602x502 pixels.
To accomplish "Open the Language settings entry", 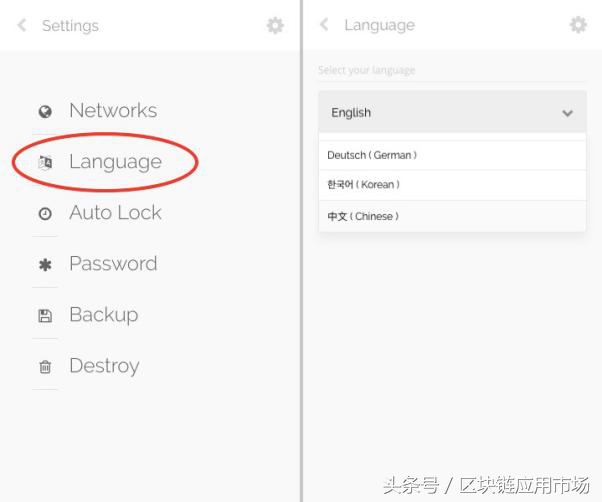I will pyautogui.click(x=116, y=162).
